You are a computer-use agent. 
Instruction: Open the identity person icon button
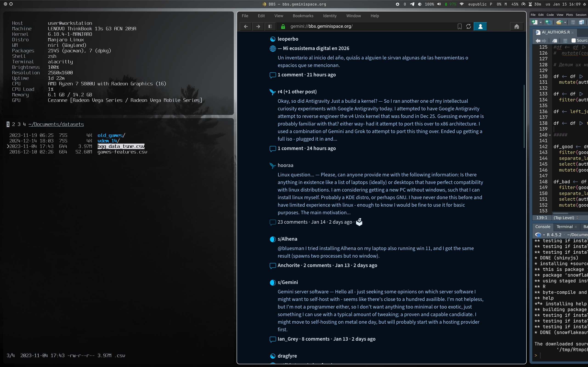tap(480, 26)
